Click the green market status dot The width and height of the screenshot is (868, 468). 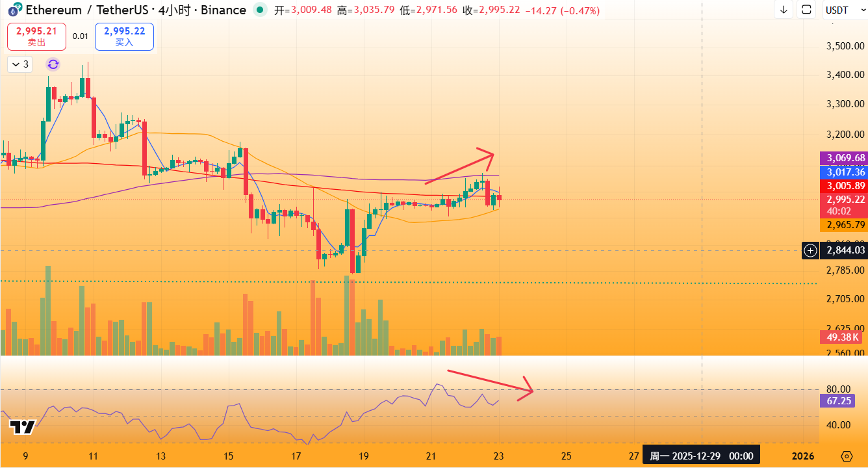[x=260, y=10]
